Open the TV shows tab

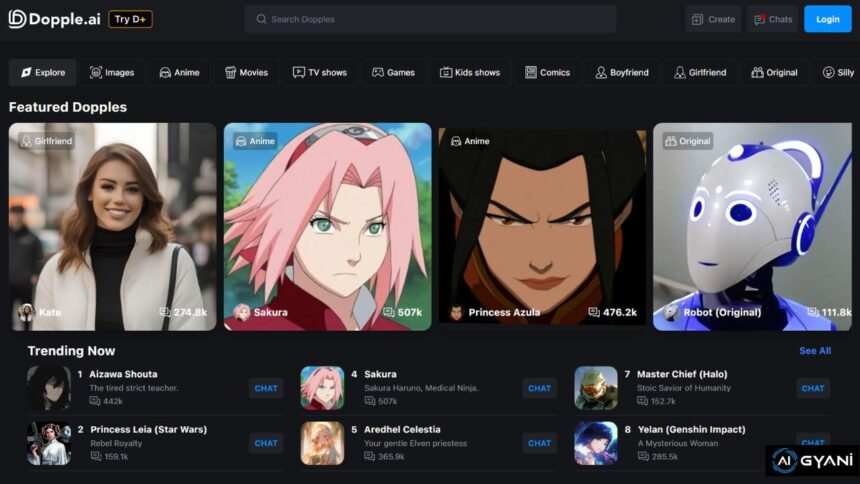coord(320,72)
